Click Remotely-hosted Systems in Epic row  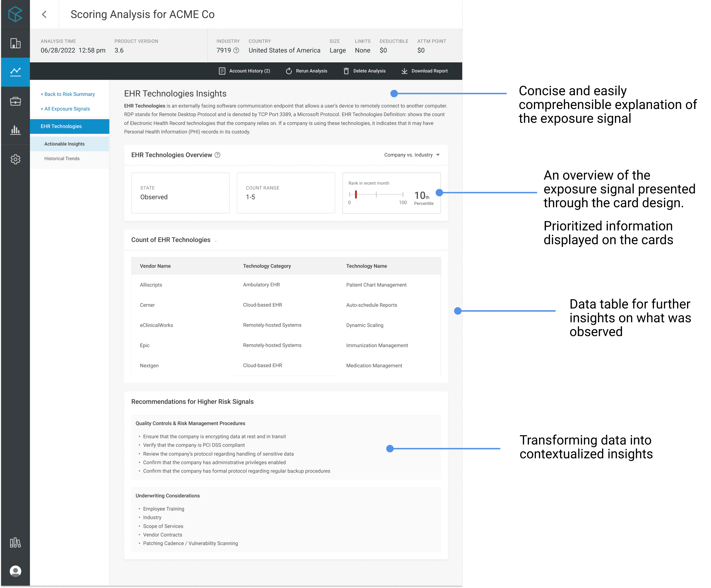272,345
